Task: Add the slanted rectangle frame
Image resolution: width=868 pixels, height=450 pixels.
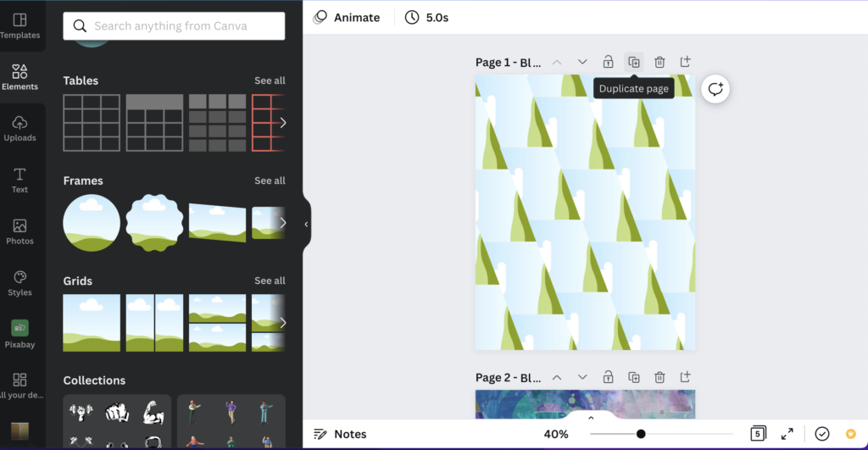Action: point(217,223)
